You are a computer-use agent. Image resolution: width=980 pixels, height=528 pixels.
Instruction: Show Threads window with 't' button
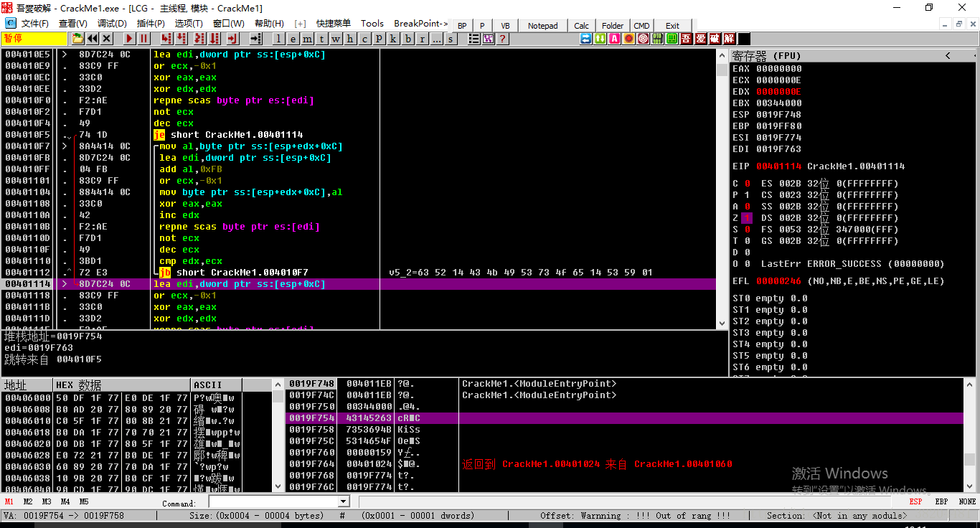point(321,39)
